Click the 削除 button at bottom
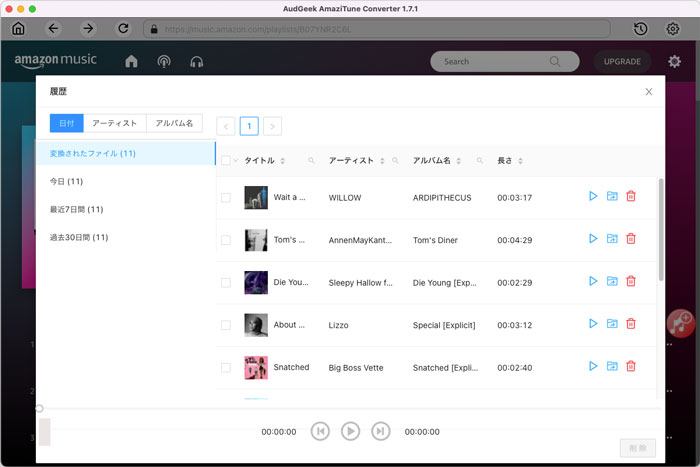This screenshot has height=467, width=700. [x=638, y=448]
